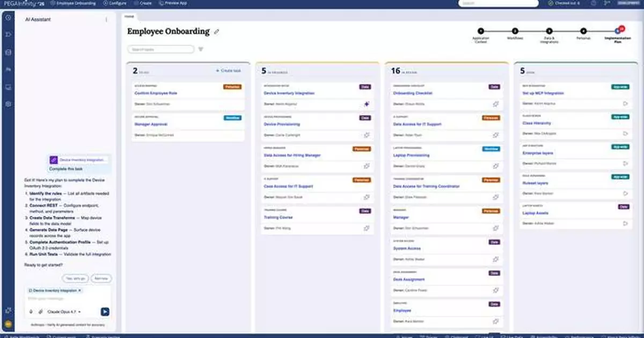Click the top create icon in left sidebar
The height and width of the screenshot is (338, 644).
click(8, 18)
